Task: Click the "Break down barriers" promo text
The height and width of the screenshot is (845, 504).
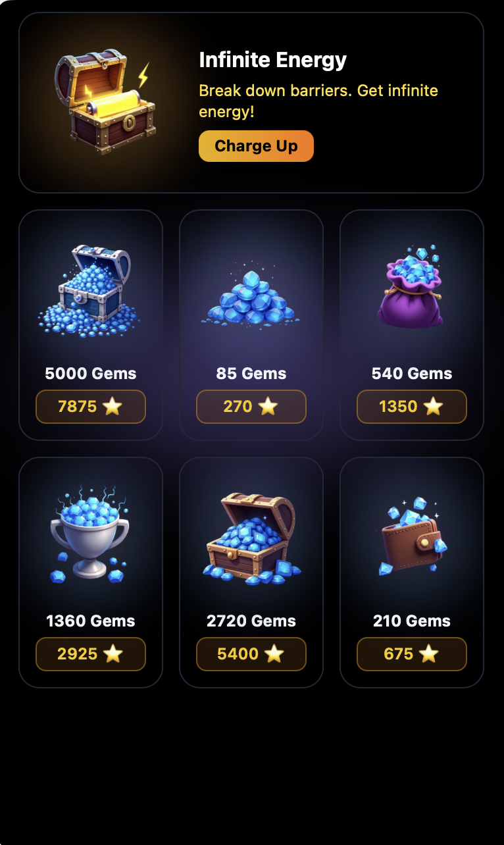Action: coord(318,101)
